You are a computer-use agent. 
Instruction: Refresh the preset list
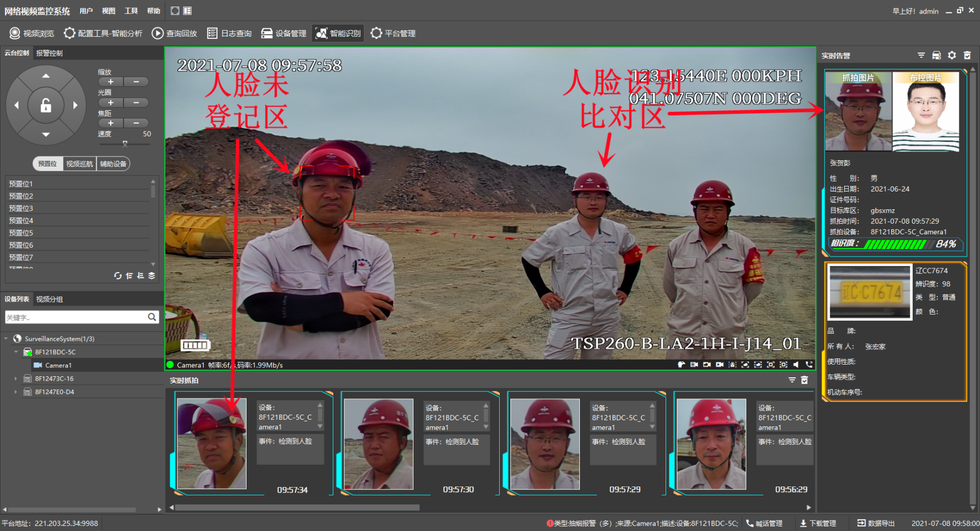point(117,276)
